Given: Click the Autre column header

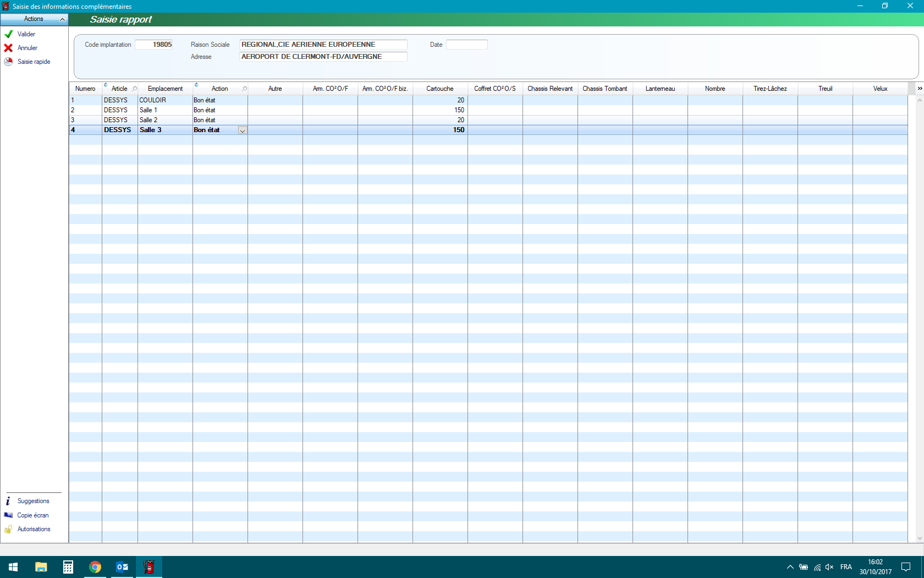Looking at the screenshot, I should point(275,89).
